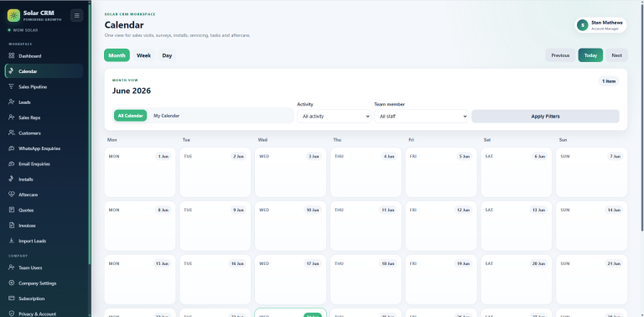Click the Subscription card icon

[x=12, y=299]
